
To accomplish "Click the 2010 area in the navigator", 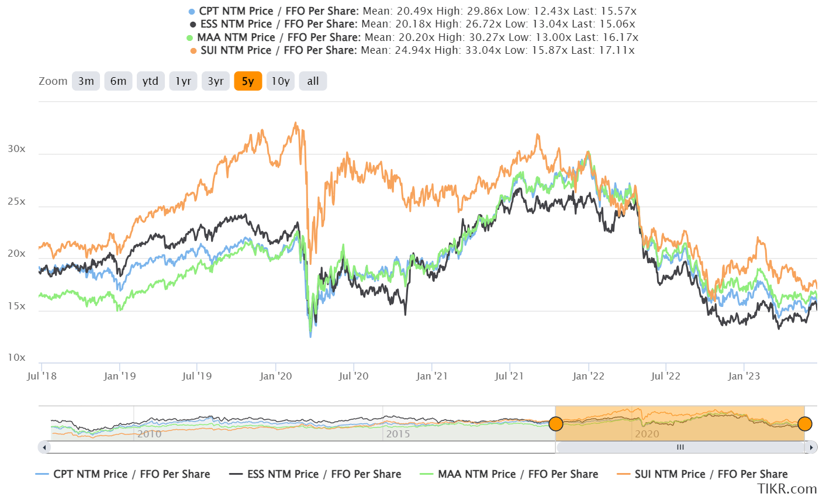I will [x=150, y=434].
